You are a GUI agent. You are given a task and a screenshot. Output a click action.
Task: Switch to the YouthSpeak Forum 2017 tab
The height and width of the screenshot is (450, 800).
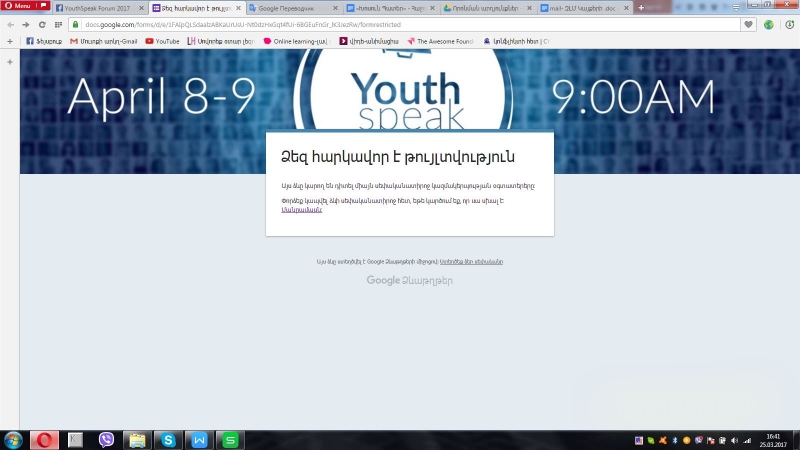point(98,8)
